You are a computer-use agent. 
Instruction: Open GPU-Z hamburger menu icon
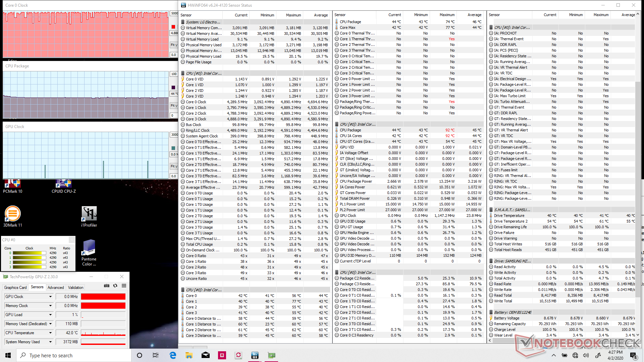(x=124, y=286)
